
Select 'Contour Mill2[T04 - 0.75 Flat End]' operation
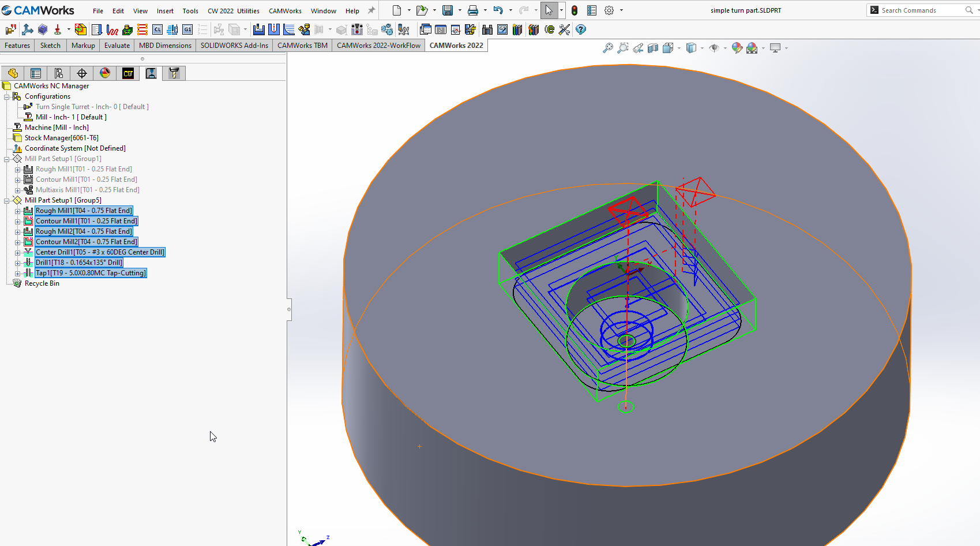[x=87, y=242]
